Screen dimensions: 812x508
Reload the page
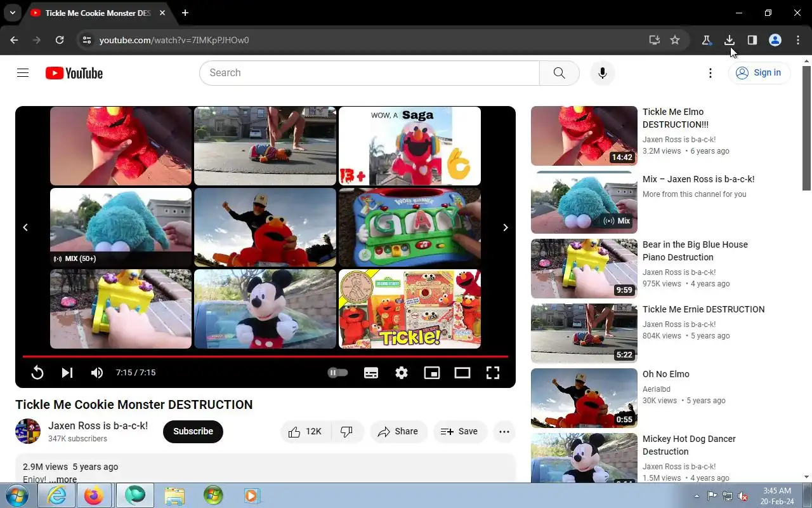click(x=60, y=40)
